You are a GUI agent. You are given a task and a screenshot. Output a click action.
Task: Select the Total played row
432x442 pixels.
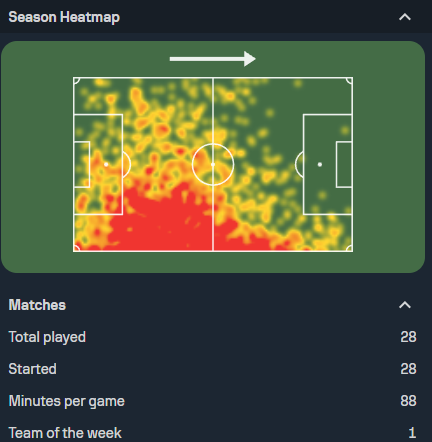point(213,337)
